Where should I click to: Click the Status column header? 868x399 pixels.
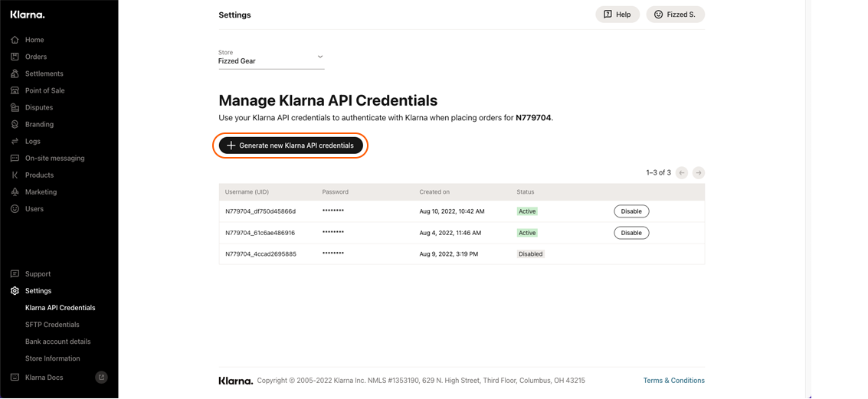(x=526, y=192)
